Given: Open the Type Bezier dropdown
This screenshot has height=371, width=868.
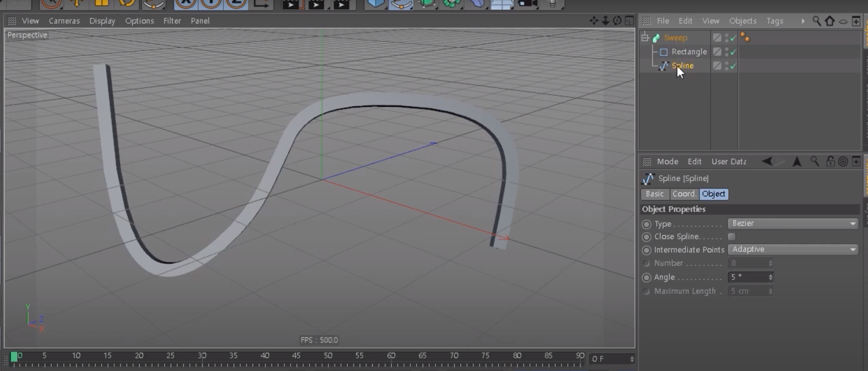Looking at the screenshot, I should (x=793, y=224).
